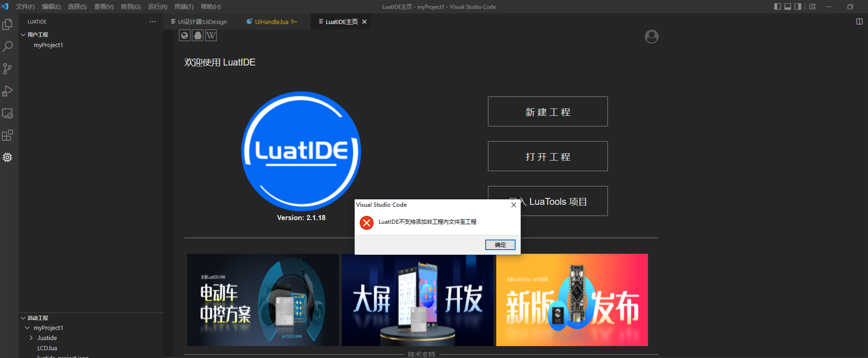Click the red error icon in dialog
Viewport: 868px width, 358px height.
pyautogui.click(x=366, y=222)
